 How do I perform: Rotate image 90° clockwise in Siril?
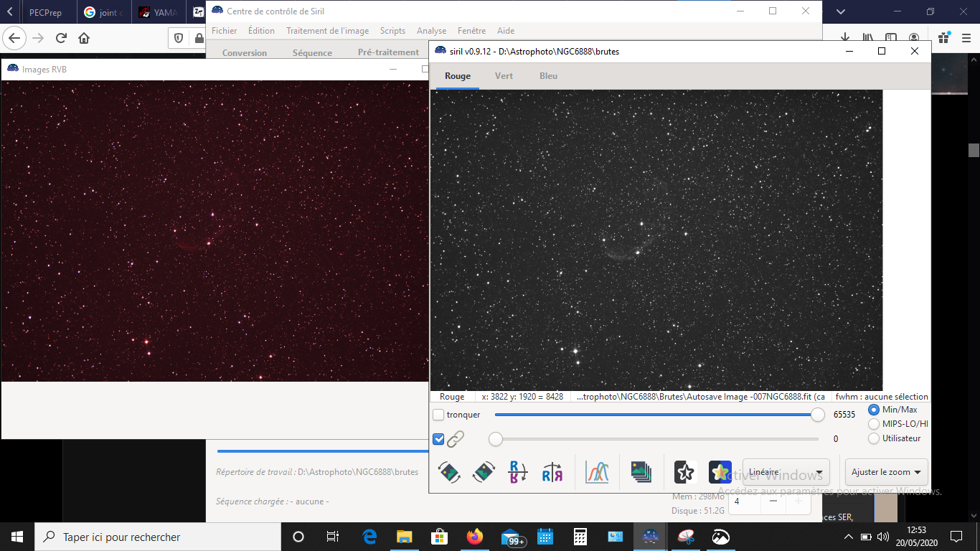pos(484,472)
